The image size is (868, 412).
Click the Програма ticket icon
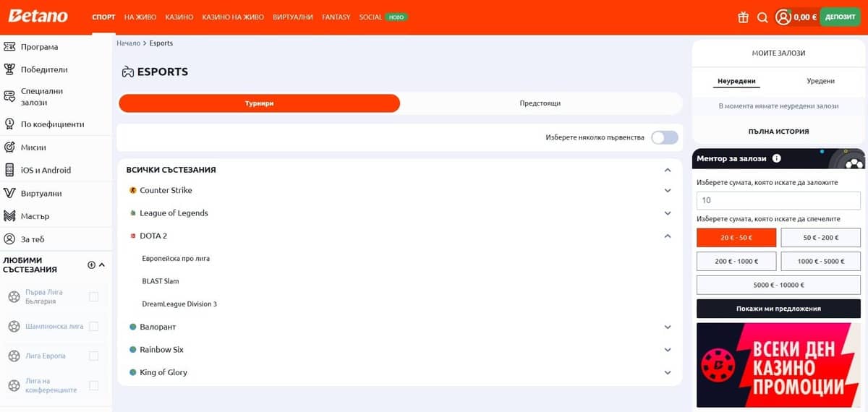9,47
